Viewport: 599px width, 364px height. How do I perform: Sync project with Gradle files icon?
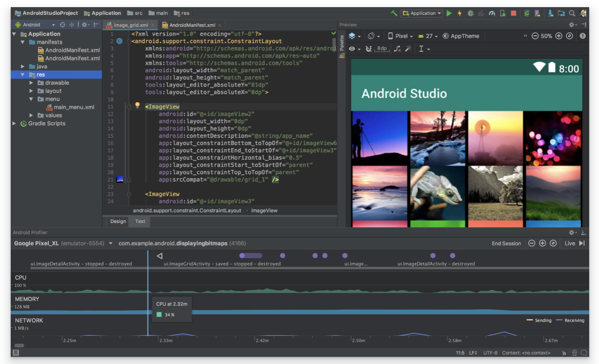527,13
